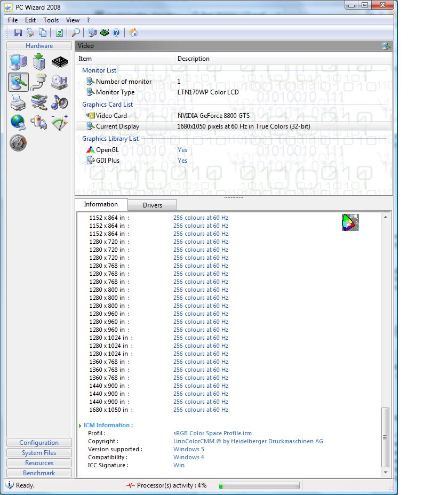Open the Printers icon in Hardware panel
The width and height of the screenshot is (448, 495).
[x=18, y=102]
